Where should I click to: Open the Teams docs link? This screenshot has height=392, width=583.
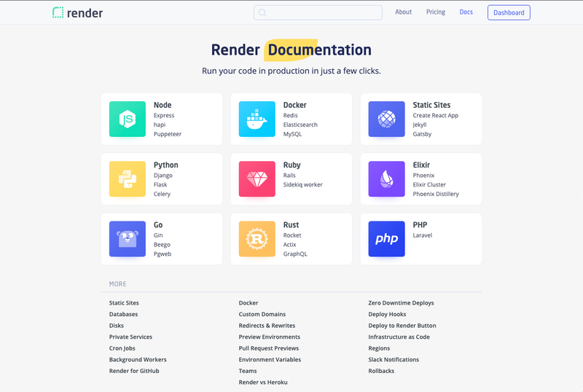click(x=248, y=371)
